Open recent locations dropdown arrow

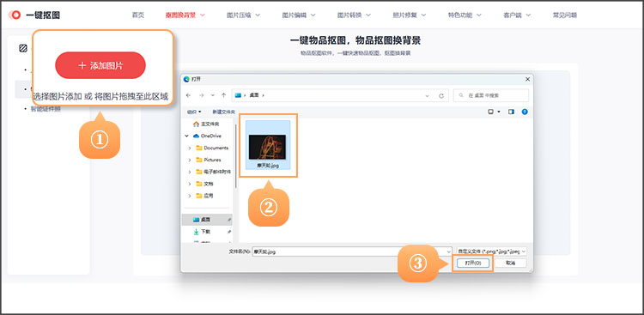(213, 95)
